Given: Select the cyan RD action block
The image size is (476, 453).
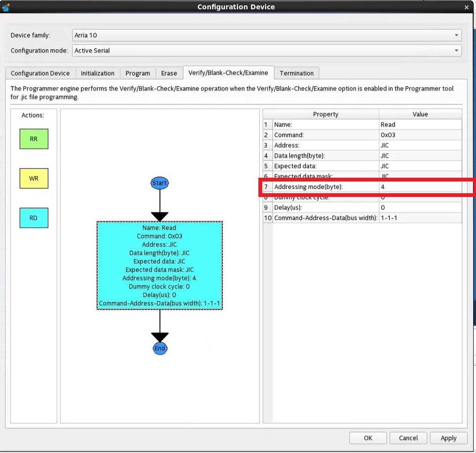Looking at the screenshot, I should (x=34, y=218).
